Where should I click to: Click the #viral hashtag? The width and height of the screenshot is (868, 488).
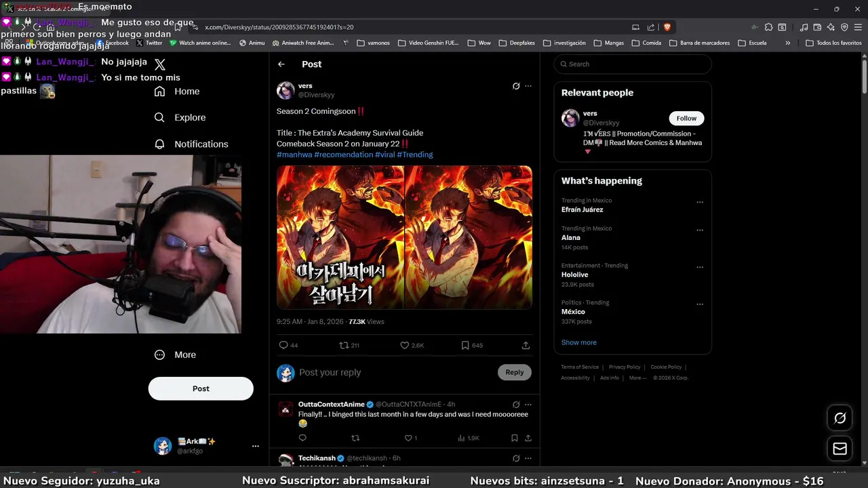[384, 155]
